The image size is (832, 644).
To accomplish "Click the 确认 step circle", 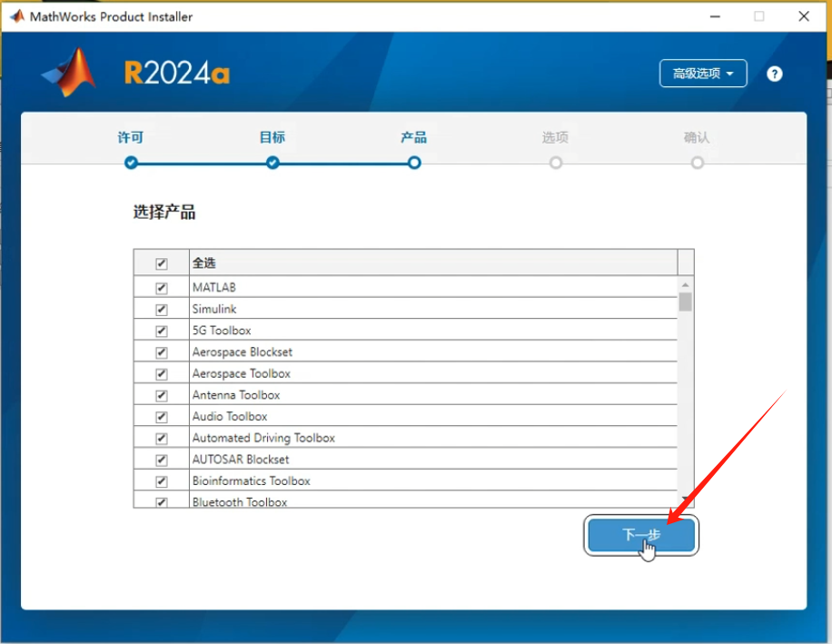I will (x=697, y=163).
